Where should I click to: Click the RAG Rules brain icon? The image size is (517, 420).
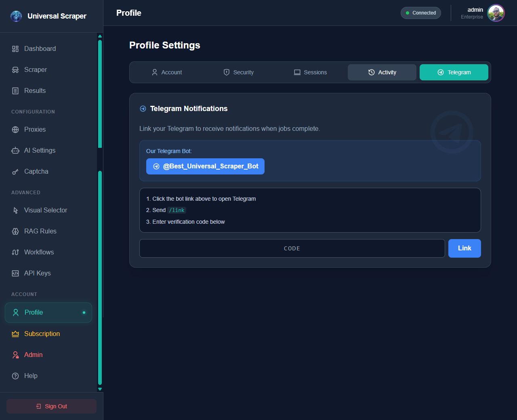(15, 231)
